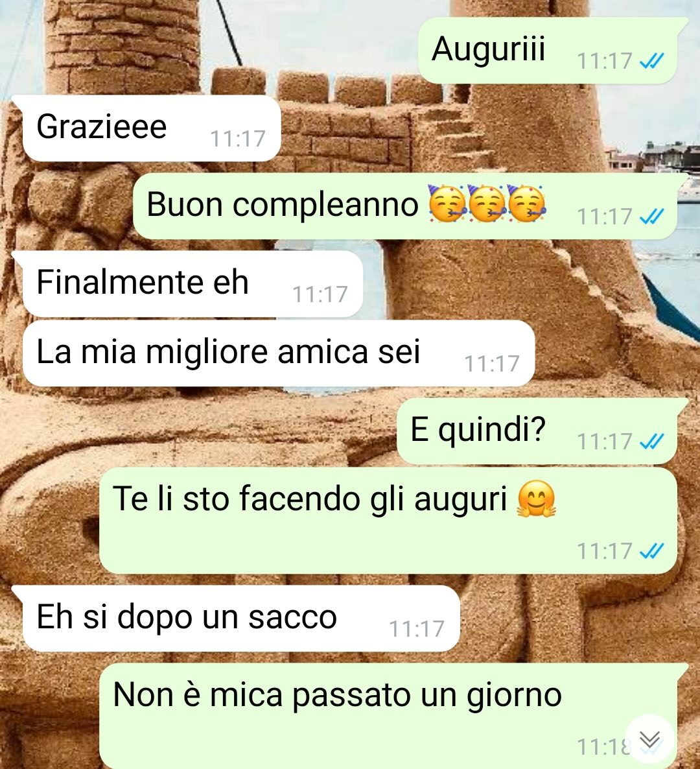The image size is (700, 769).
Task: Tap the timestamp on 'Eh si dopo un sacco'
Action: click(417, 629)
